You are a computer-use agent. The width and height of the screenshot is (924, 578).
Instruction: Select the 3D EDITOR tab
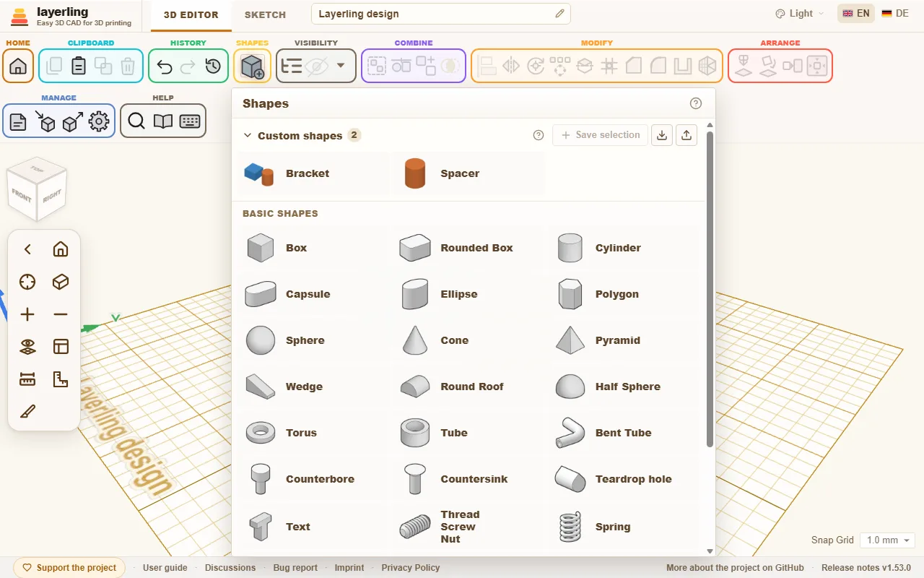191,14
